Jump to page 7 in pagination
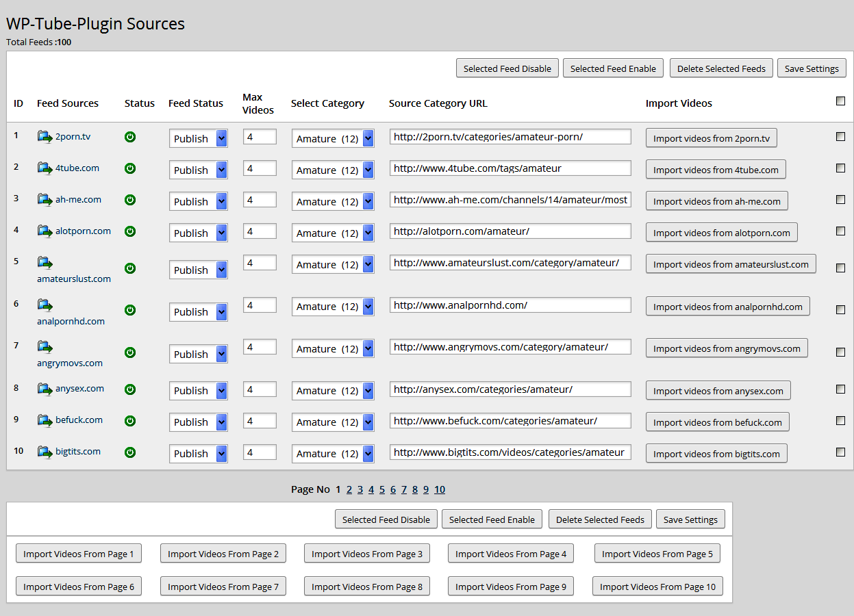The height and width of the screenshot is (616, 854). point(404,489)
